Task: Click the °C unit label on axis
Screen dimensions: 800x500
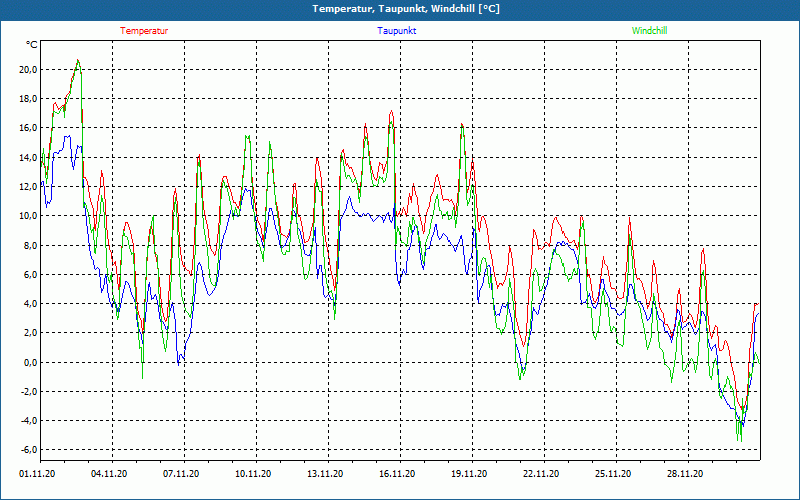Action: pos(32,45)
